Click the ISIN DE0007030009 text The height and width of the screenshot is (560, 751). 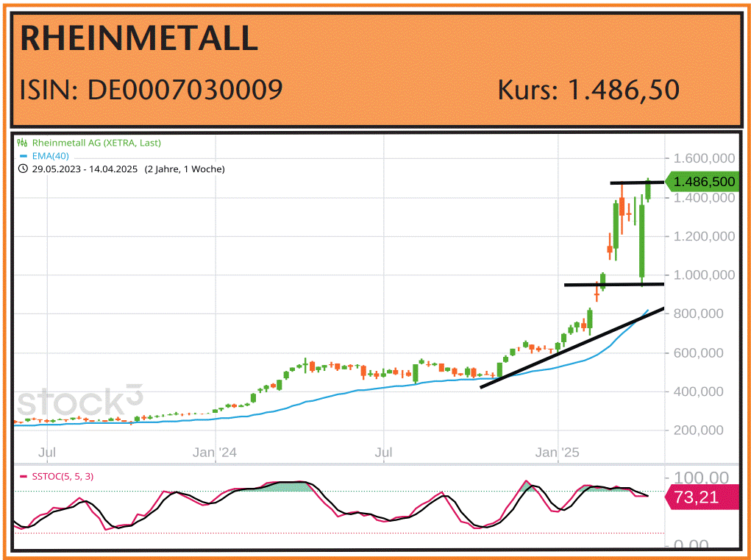point(151,90)
